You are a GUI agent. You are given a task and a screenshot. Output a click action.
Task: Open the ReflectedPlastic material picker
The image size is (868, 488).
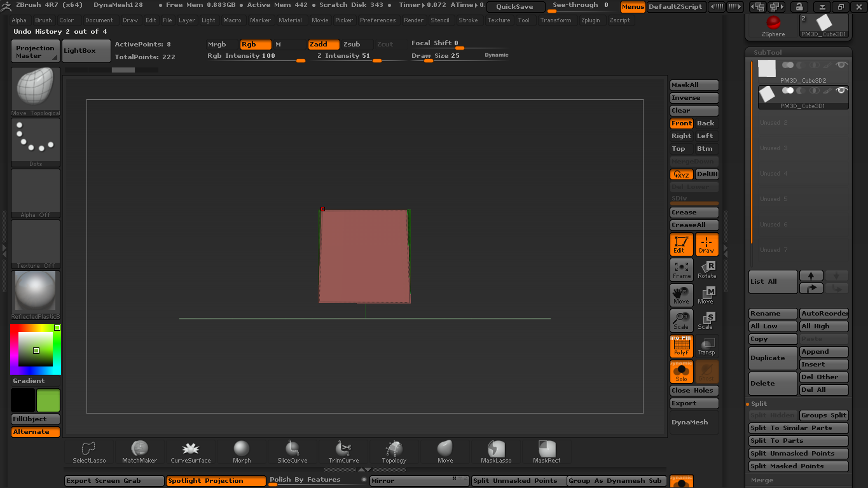click(x=36, y=295)
